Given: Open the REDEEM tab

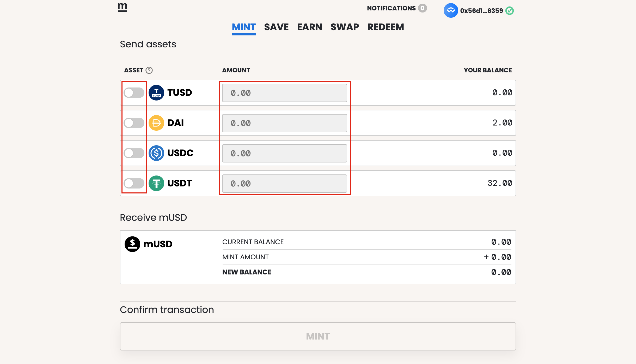Looking at the screenshot, I should pyautogui.click(x=386, y=27).
